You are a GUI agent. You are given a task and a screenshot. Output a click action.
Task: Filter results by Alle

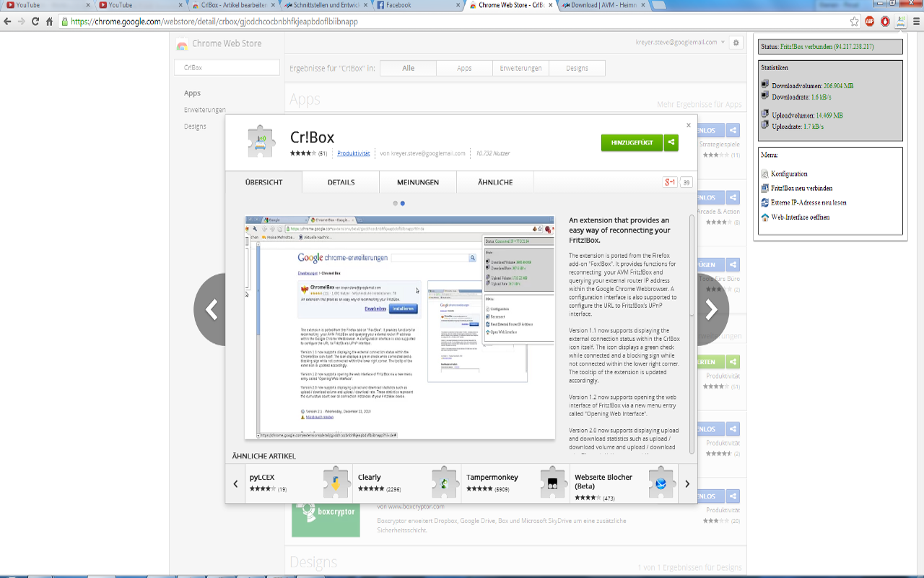pyautogui.click(x=409, y=68)
